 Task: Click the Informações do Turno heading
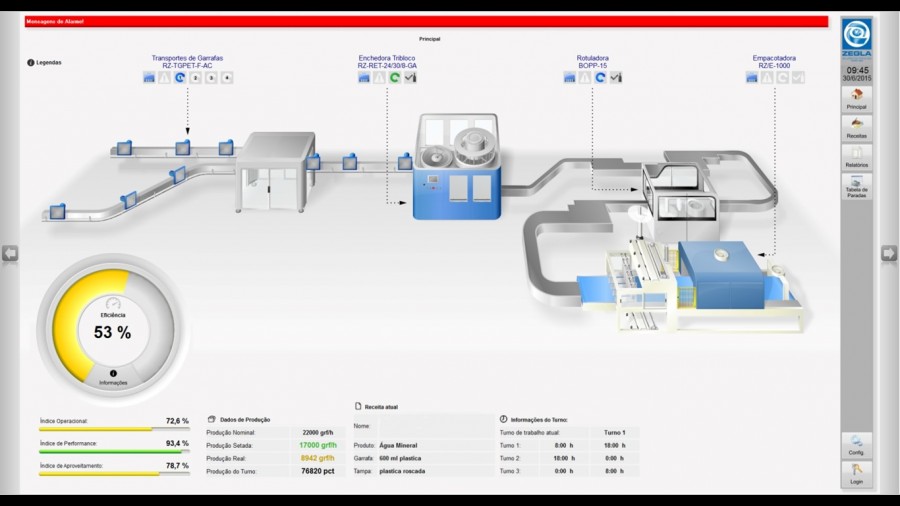point(539,420)
